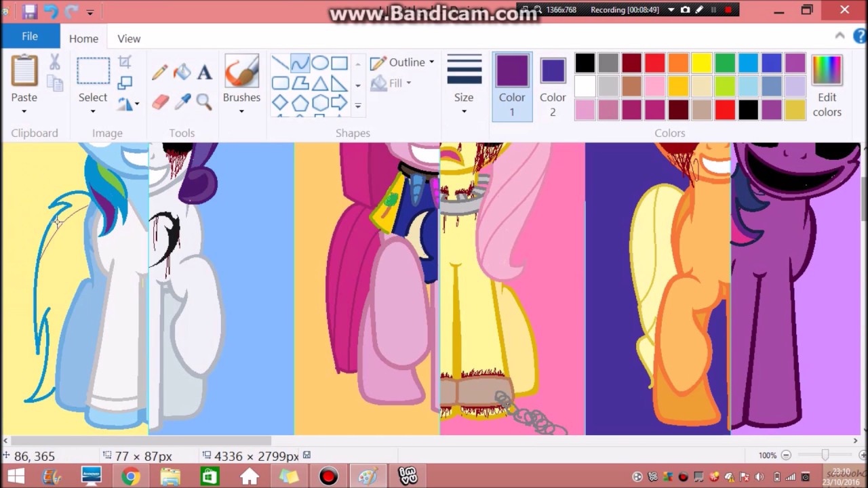This screenshot has height=488, width=868.
Task: Choose the Right arrow shape
Action: [339, 103]
